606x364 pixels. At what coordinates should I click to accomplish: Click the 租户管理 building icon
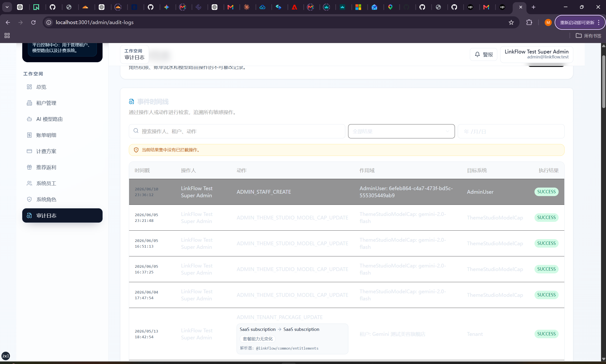point(29,103)
